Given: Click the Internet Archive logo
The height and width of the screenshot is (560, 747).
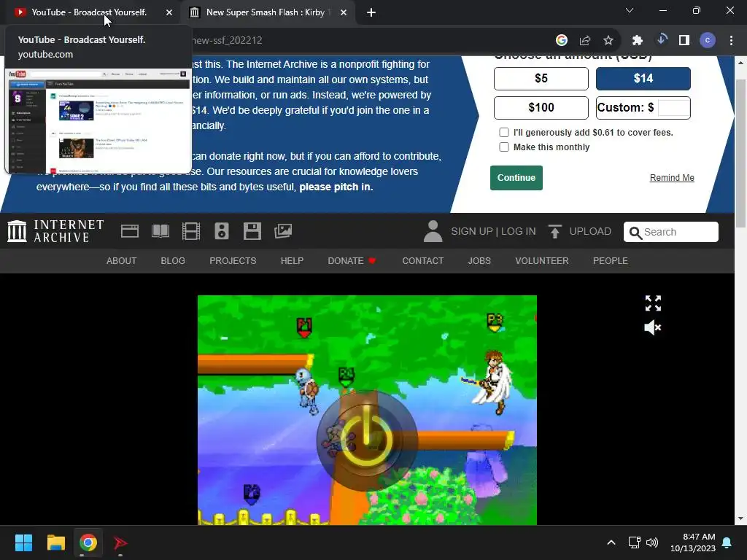Looking at the screenshot, I should pyautogui.click(x=55, y=231).
